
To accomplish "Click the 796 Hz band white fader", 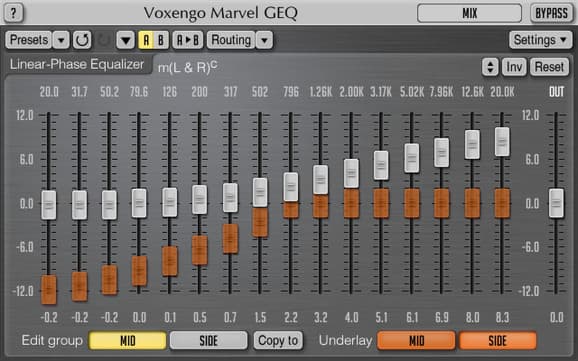I will (291, 187).
